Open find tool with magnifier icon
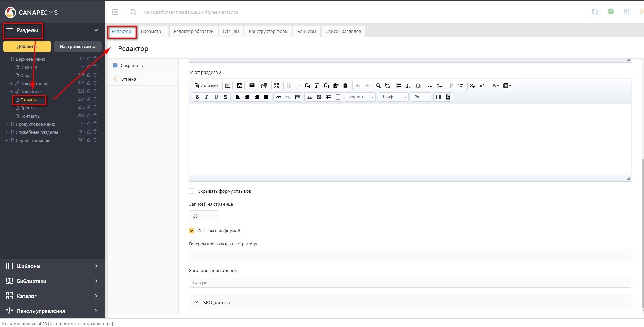The image size is (644, 327). point(378,86)
